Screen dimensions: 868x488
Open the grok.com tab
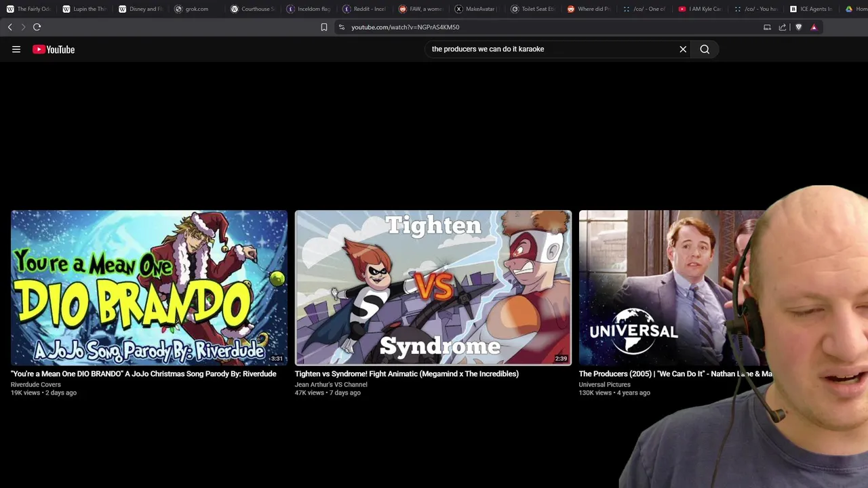(x=197, y=9)
